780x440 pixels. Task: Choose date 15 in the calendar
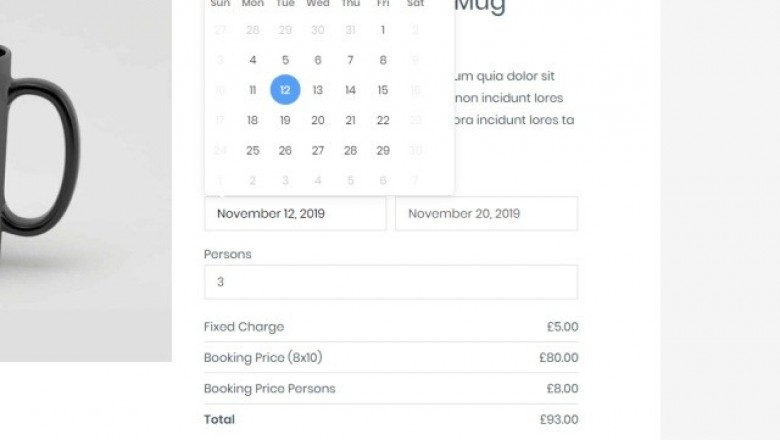[x=383, y=90]
